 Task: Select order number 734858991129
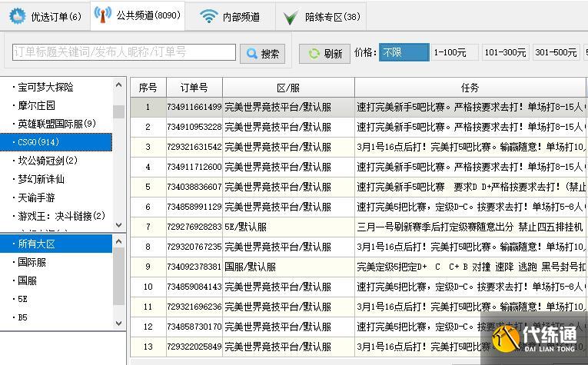(194, 207)
